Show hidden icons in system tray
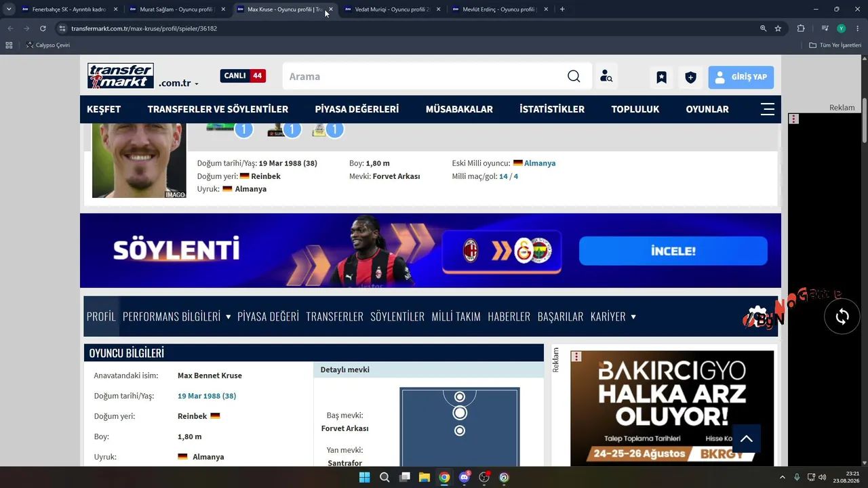 click(x=782, y=477)
